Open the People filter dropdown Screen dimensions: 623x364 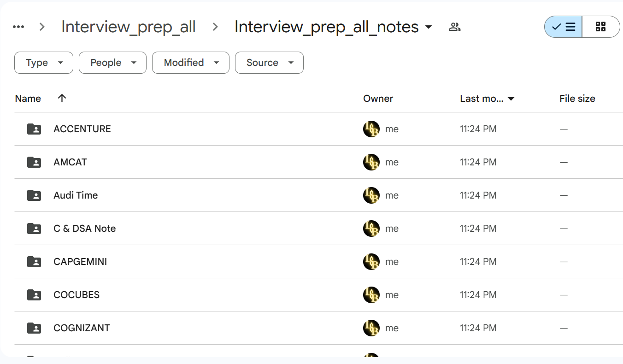tap(112, 63)
